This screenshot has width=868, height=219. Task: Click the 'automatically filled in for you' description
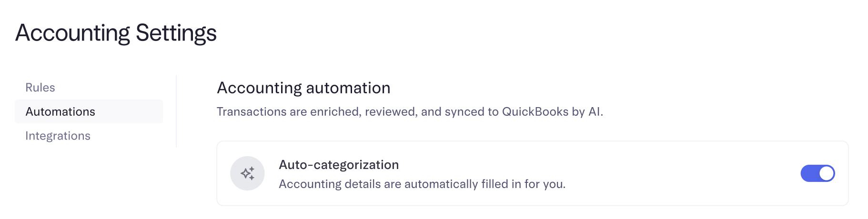(x=422, y=184)
